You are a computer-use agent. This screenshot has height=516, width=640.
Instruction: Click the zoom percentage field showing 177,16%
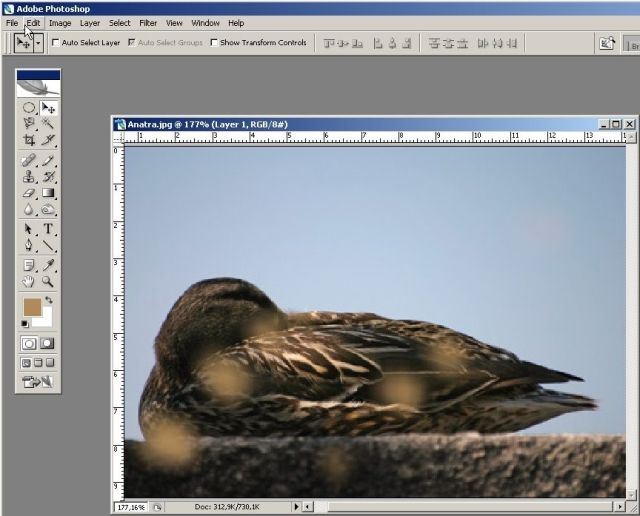pyautogui.click(x=130, y=507)
